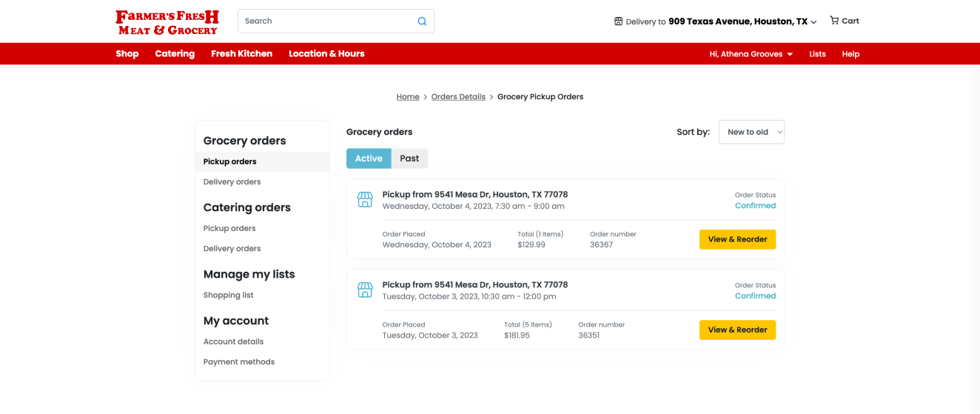Click the Orders Details breadcrumb link

point(458,97)
